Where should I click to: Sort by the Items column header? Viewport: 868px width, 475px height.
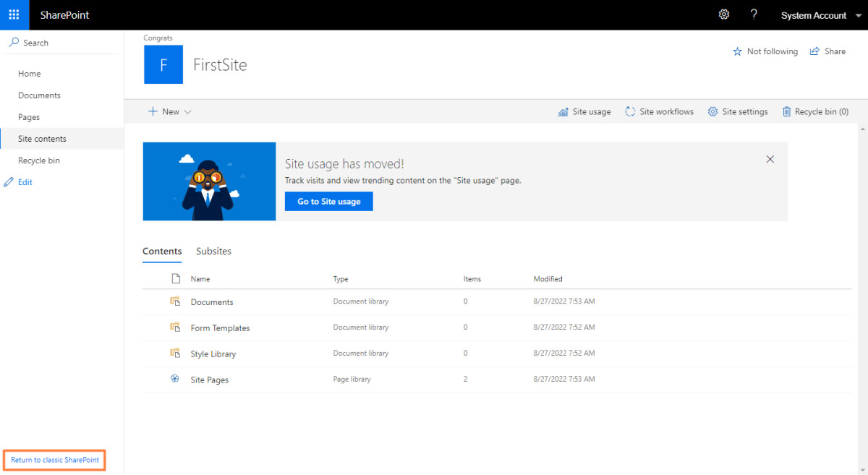coord(472,279)
